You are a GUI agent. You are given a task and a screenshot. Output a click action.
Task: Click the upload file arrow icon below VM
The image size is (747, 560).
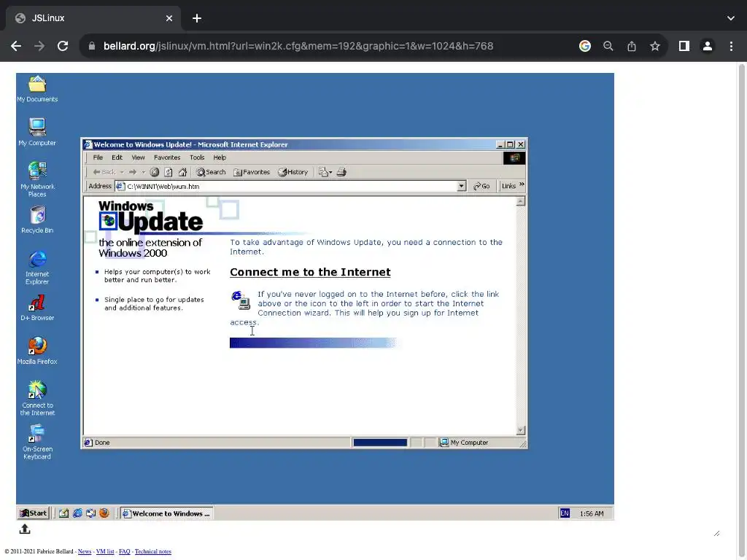[25, 529]
